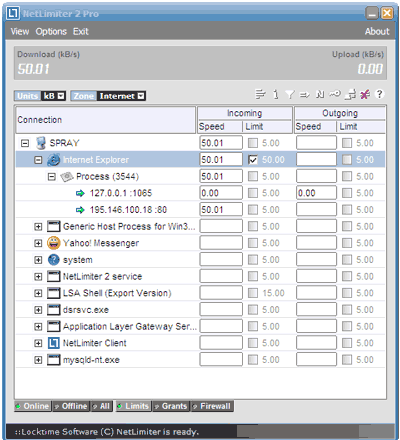Click the NetLimiter logo in title bar
This screenshot has height=440, width=400.
(x=13, y=13)
